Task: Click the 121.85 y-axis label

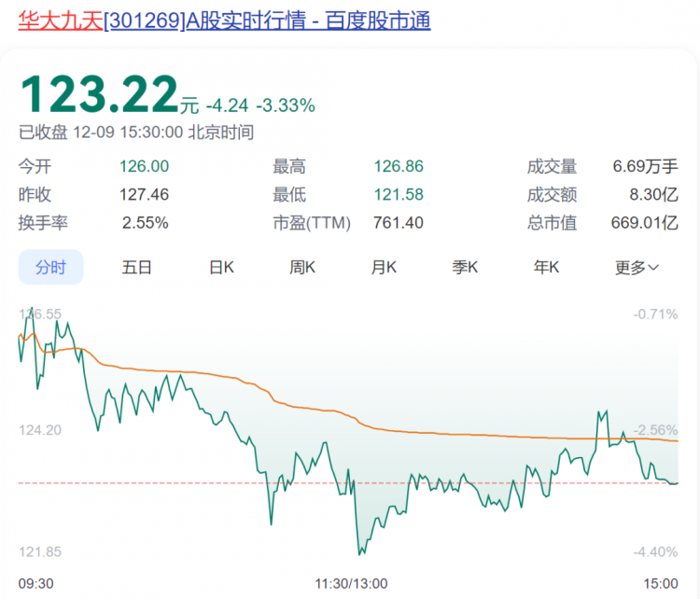Action: pyautogui.click(x=40, y=552)
